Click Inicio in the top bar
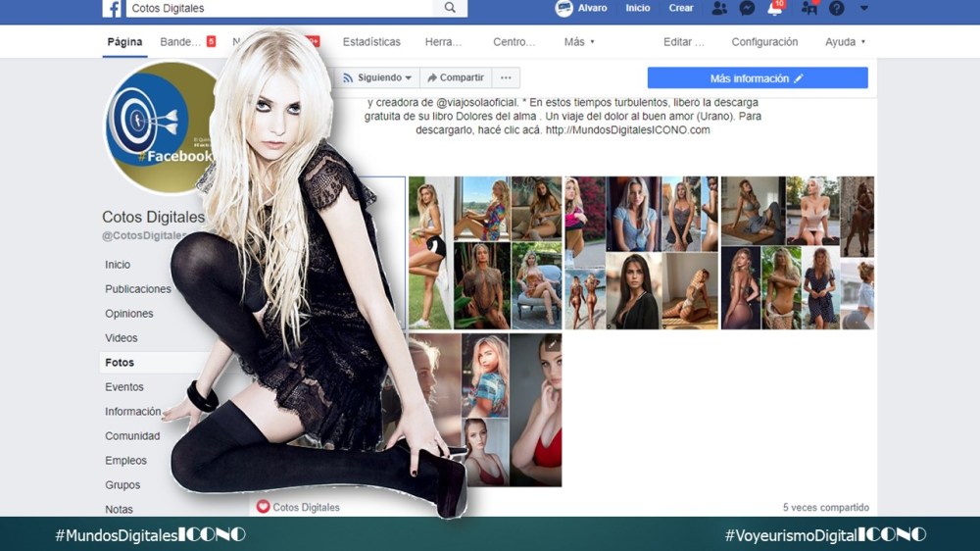Viewport: 980px width, 551px height. pos(638,8)
